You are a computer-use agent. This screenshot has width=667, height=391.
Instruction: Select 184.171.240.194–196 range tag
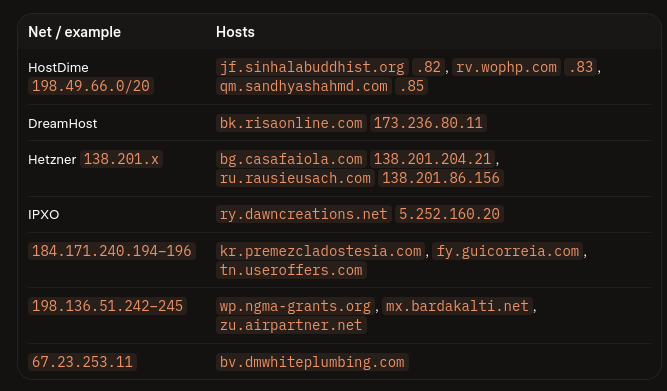point(112,251)
